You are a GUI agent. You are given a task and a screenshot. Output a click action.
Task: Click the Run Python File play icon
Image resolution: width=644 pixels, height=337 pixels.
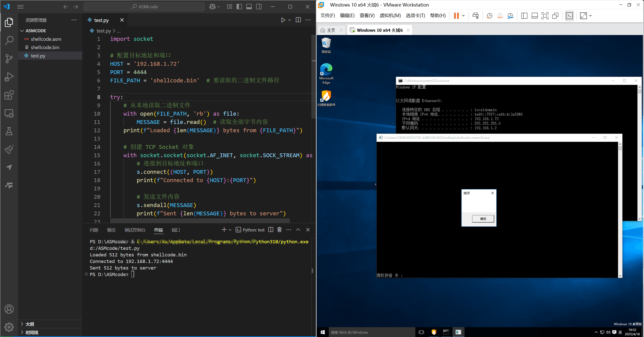(283, 20)
